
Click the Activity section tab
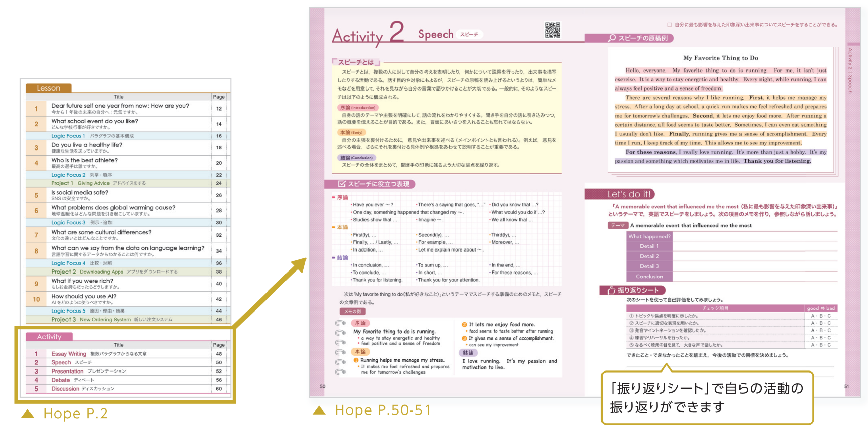49,337
